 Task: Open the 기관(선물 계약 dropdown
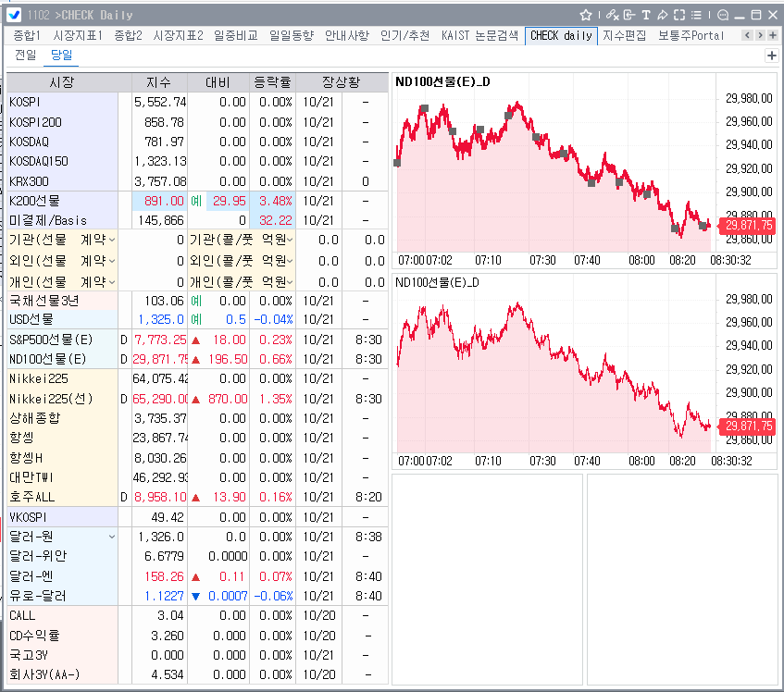pos(113,241)
